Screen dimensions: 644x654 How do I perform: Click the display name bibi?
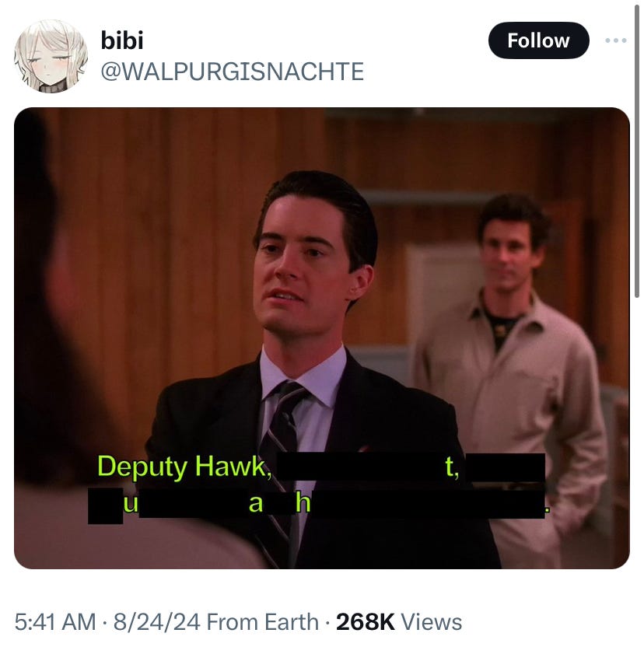122,40
